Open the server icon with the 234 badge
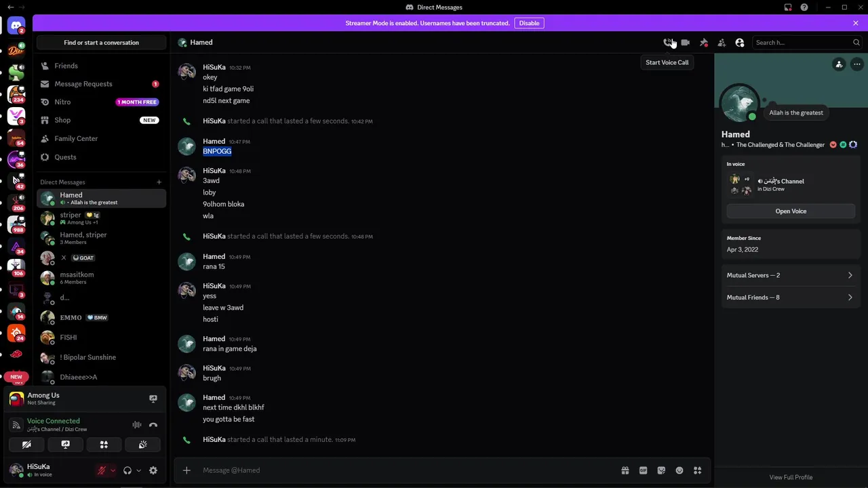The width and height of the screenshot is (868, 488). [16, 94]
